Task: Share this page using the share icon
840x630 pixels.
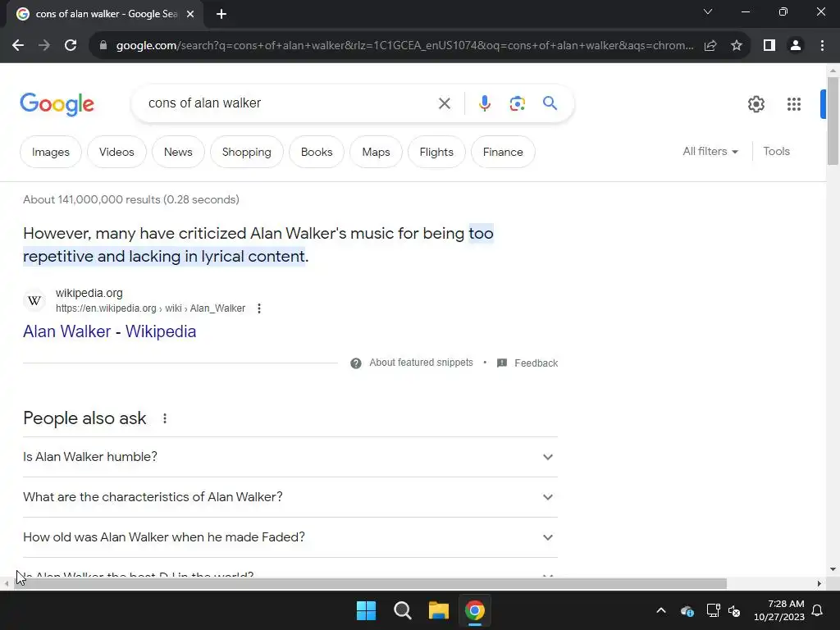Action: point(710,46)
